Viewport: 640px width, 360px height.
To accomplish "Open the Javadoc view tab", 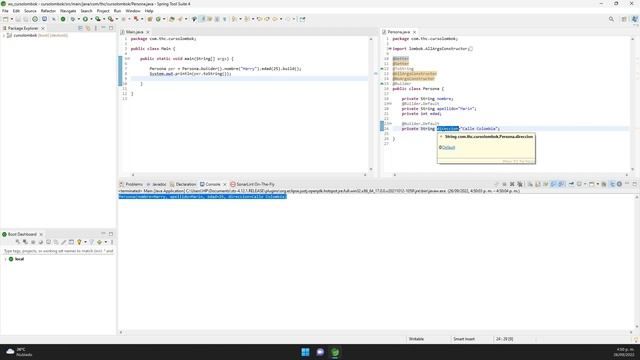I will [156, 184].
